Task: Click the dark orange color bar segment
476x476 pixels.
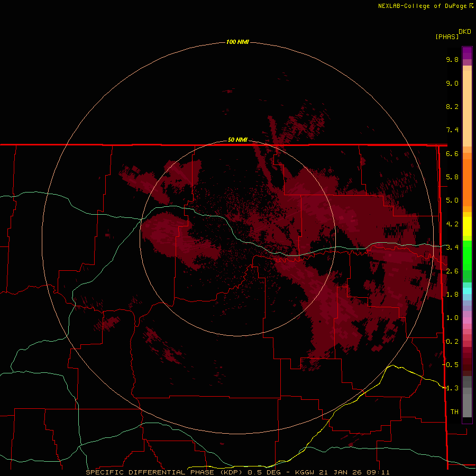Action: [467, 182]
